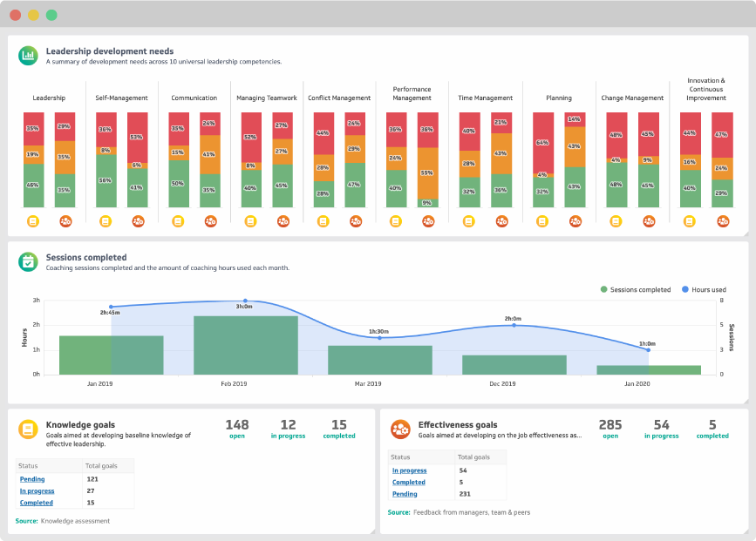Viewport: 756px width, 541px height.
Task: Open the Pending link in Knowledge goals
Action: pos(32,479)
